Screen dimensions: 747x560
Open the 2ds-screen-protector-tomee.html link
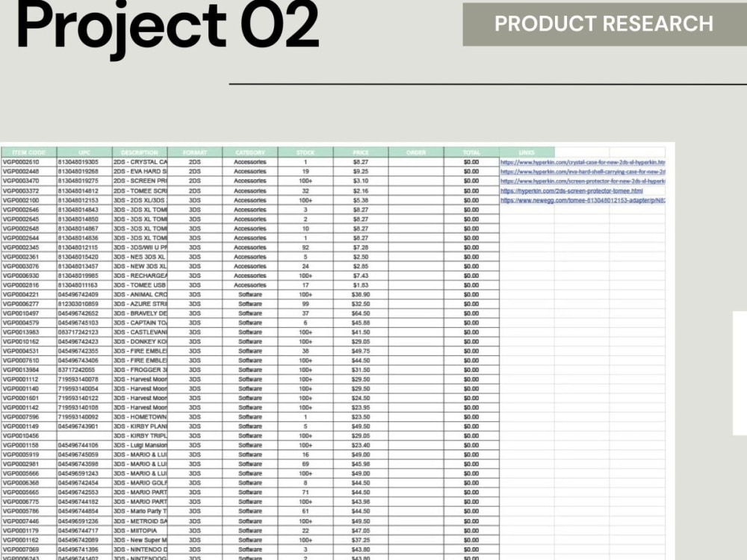(x=571, y=191)
